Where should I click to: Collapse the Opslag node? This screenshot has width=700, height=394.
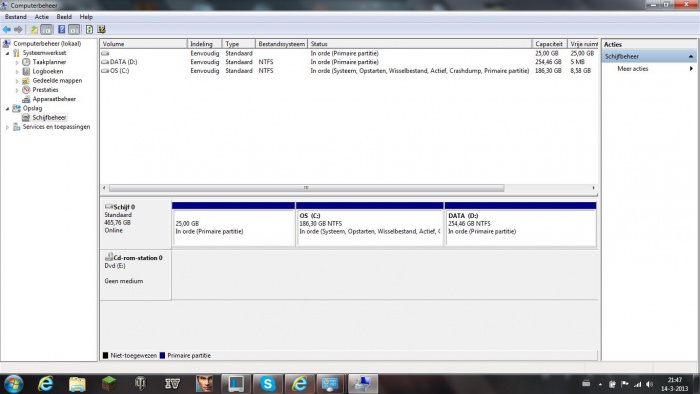coord(8,108)
